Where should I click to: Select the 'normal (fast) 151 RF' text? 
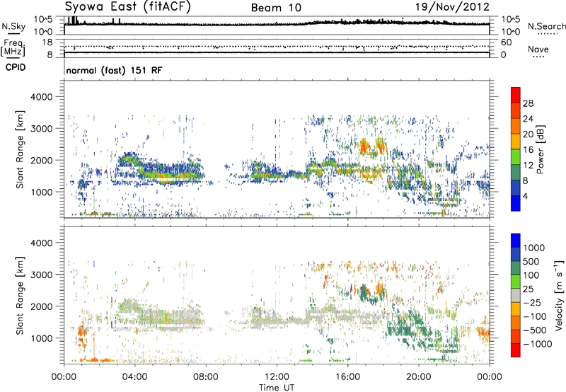114,70
